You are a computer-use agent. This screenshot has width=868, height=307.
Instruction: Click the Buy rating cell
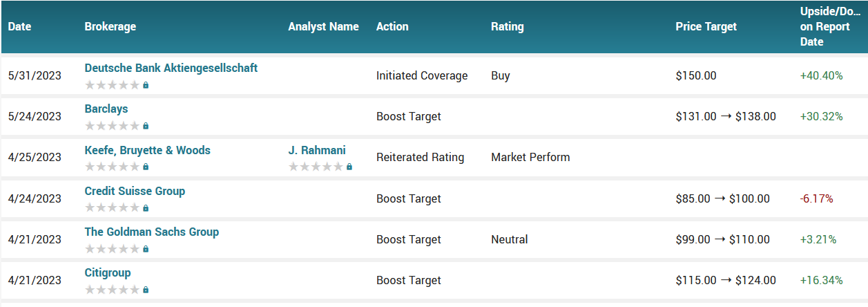tap(501, 75)
